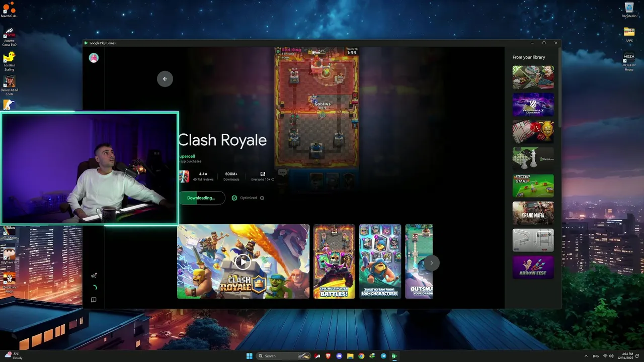Open the weather widget showing Cloudy
The width and height of the screenshot is (644, 362).
(x=13, y=356)
